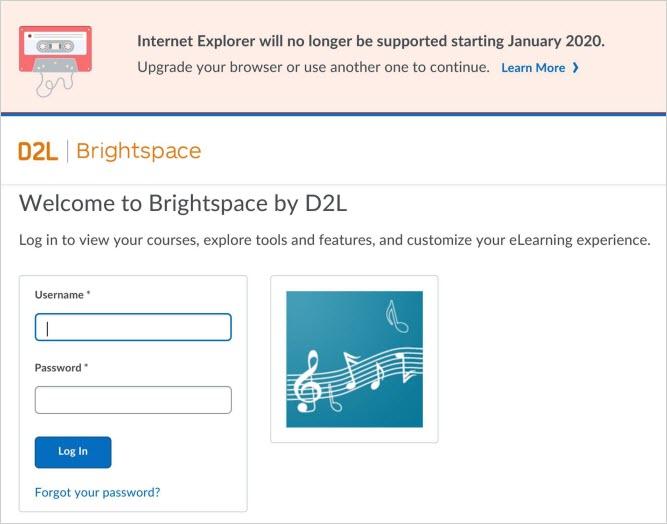This screenshot has width=667, height=524.
Task: Click the Log in to view courses description
Action: click(x=334, y=241)
